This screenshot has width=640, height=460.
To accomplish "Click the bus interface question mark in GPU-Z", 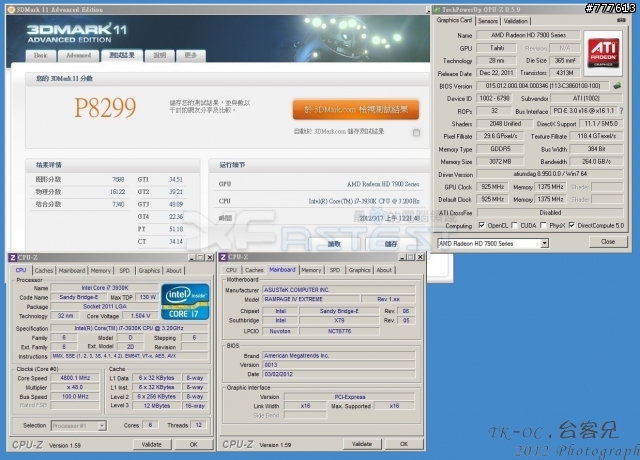I will click(x=621, y=111).
